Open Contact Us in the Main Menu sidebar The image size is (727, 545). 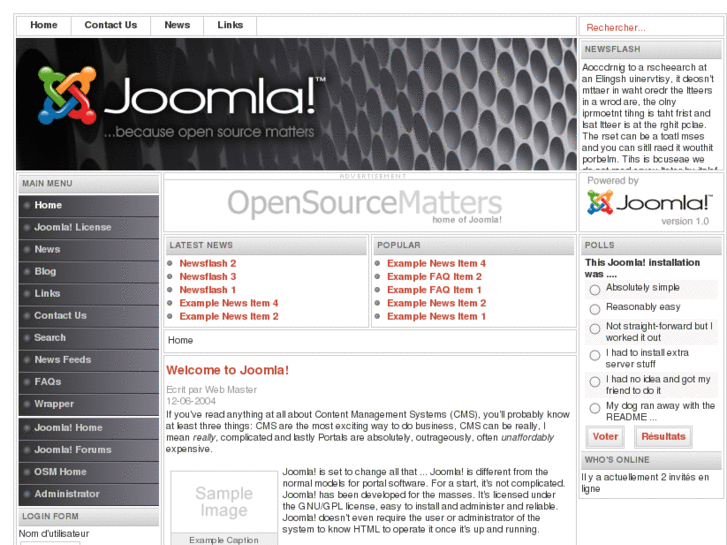coord(89,315)
